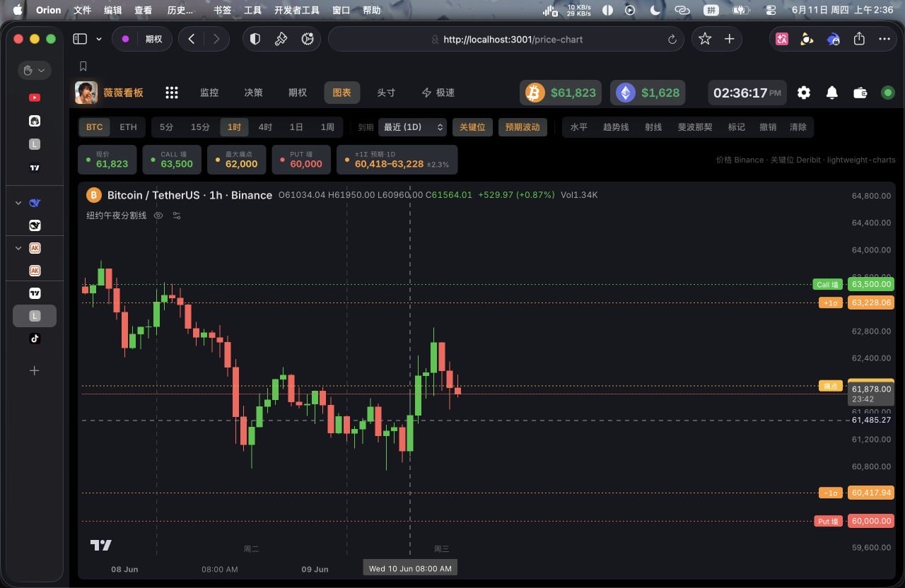905x588 pixels.
Task: Open the 开发者工具 menu
Action: click(x=297, y=11)
